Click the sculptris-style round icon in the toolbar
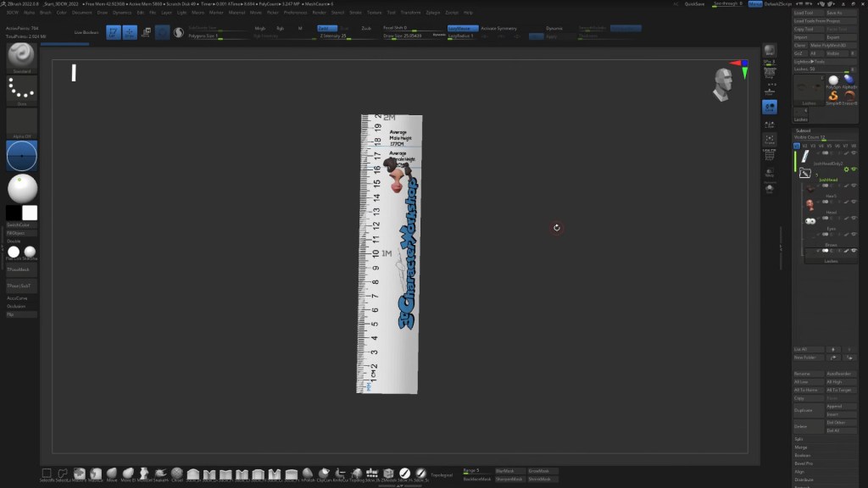This screenshot has height=488, width=868. (178, 33)
